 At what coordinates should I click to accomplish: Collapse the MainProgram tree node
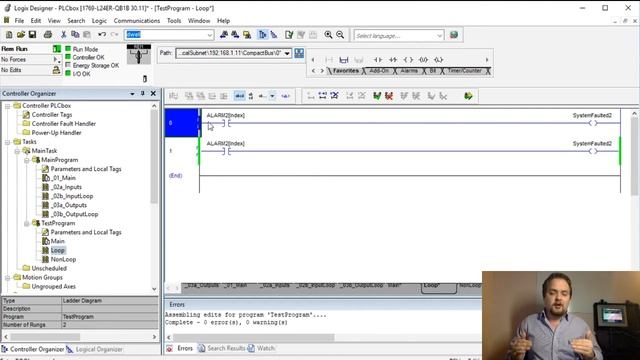[27, 160]
